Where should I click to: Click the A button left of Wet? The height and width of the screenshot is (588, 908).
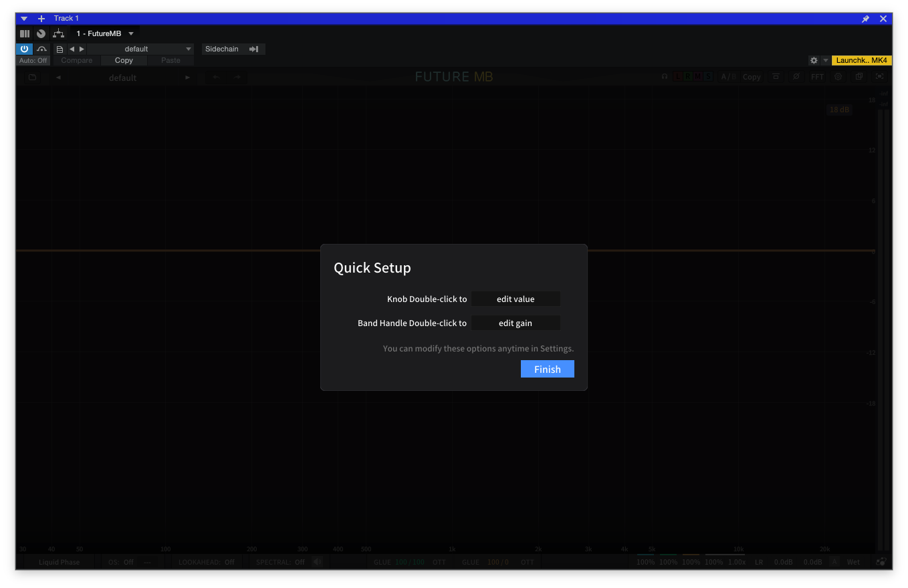tap(834, 562)
